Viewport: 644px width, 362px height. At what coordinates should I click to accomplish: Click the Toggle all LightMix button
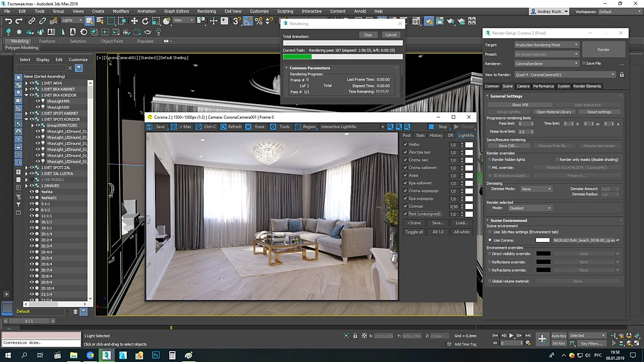click(414, 232)
